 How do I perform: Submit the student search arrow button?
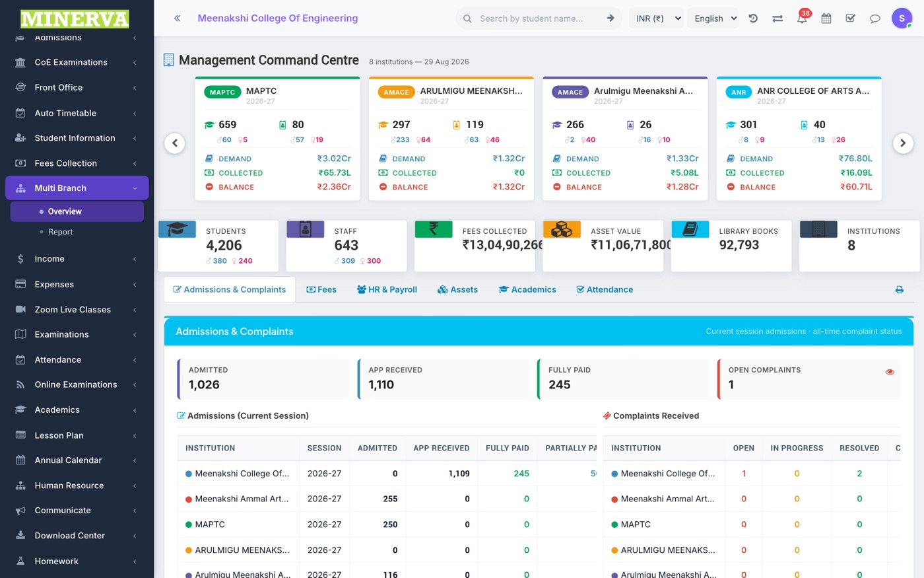(610, 18)
